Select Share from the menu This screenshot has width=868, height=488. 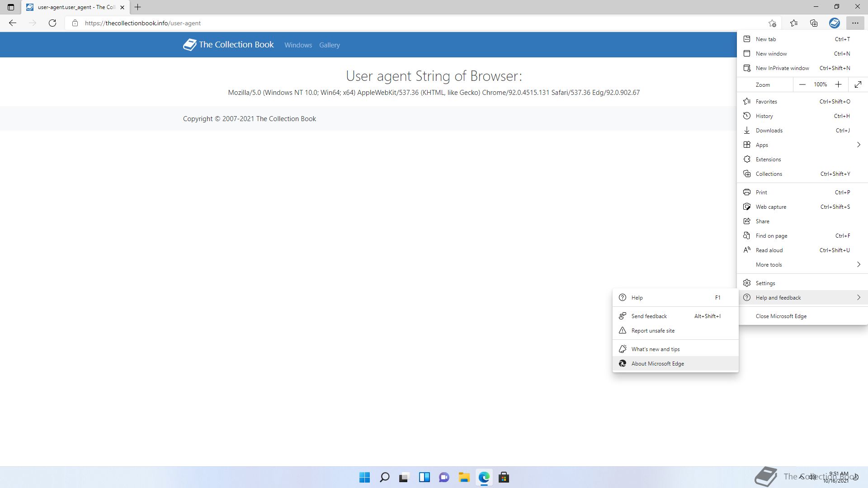[802, 221]
